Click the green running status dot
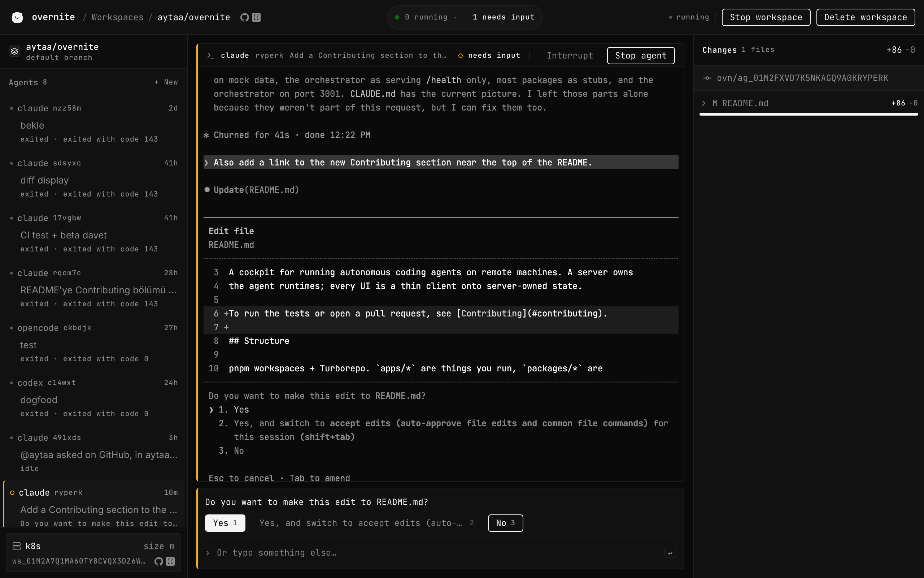Image resolution: width=924 pixels, height=578 pixels. (397, 17)
